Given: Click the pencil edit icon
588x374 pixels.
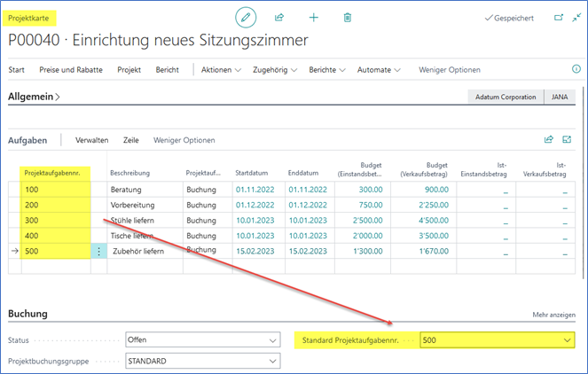Looking at the screenshot, I should tap(245, 17).
